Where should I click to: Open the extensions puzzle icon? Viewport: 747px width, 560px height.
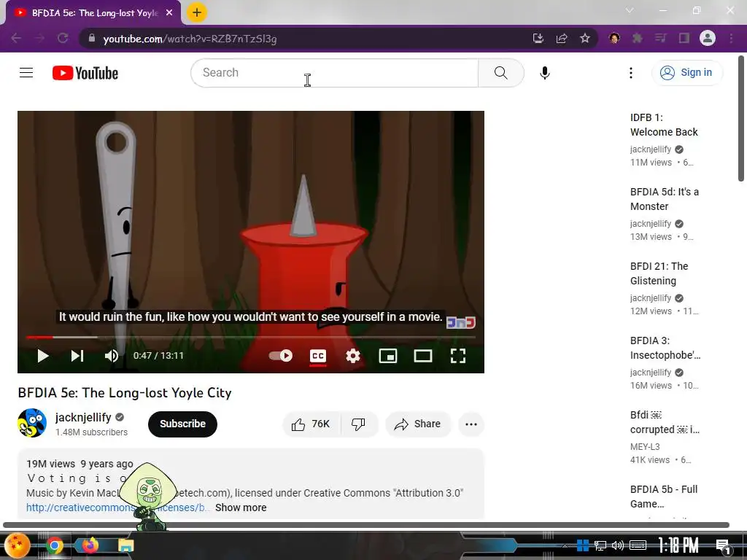(x=638, y=38)
